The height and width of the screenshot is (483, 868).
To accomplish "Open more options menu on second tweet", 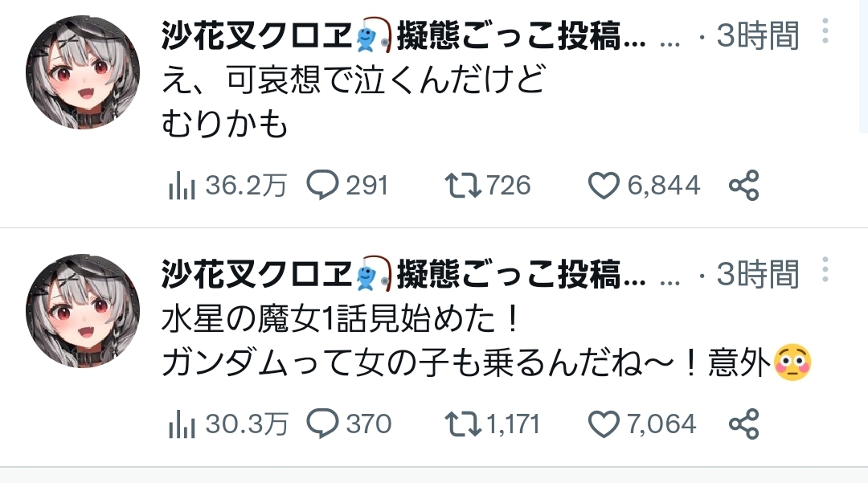I will click(x=825, y=270).
